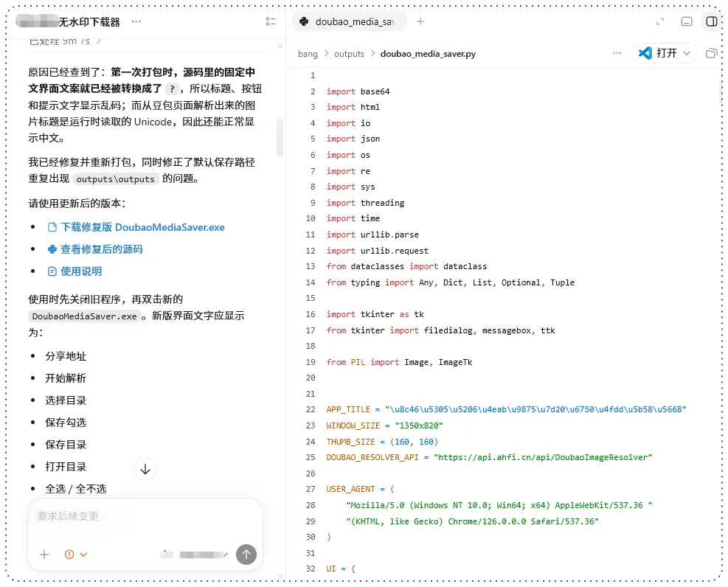Viewport: 728px width, 587px height.
Task: Click the outputs breadcrumb item
Action: (349, 54)
